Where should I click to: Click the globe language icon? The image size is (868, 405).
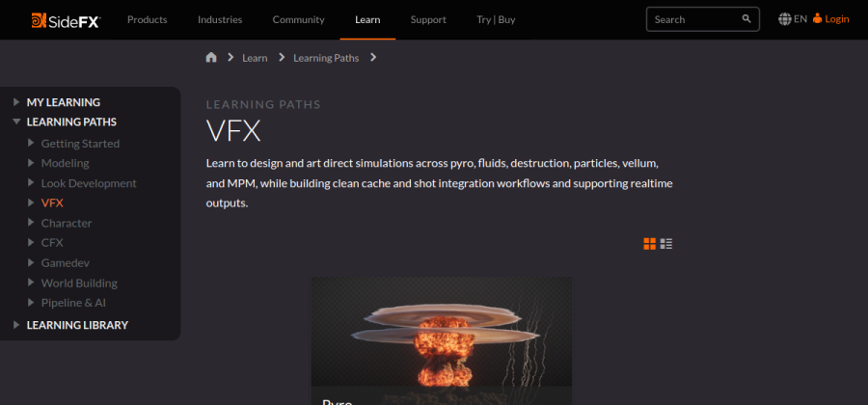784,19
